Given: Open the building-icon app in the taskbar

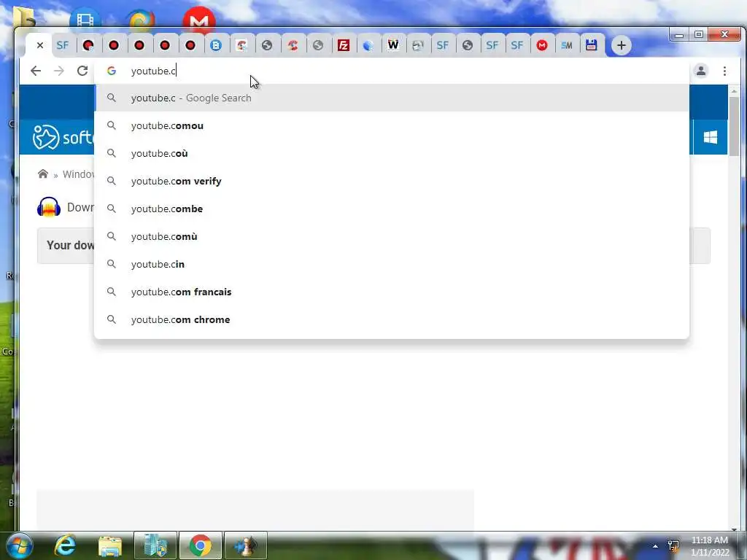Looking at the screenshot, I should [x=155, y=545].
